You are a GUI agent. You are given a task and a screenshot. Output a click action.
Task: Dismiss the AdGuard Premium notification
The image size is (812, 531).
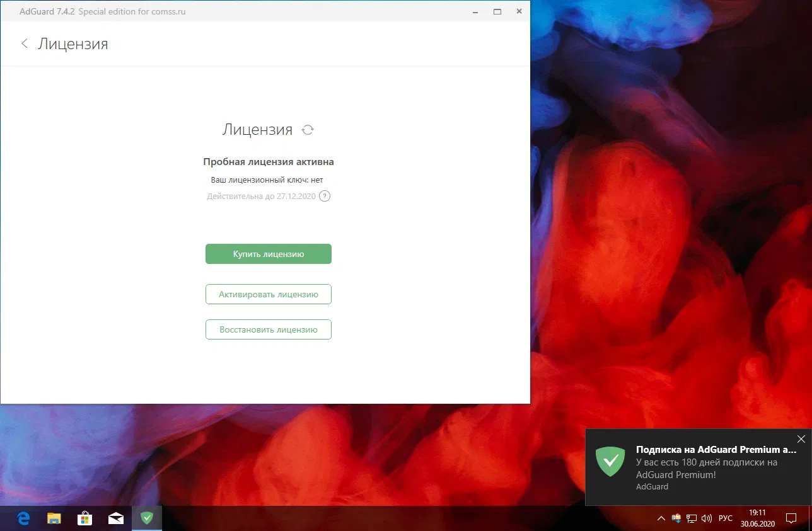click(x=801, y=439)
